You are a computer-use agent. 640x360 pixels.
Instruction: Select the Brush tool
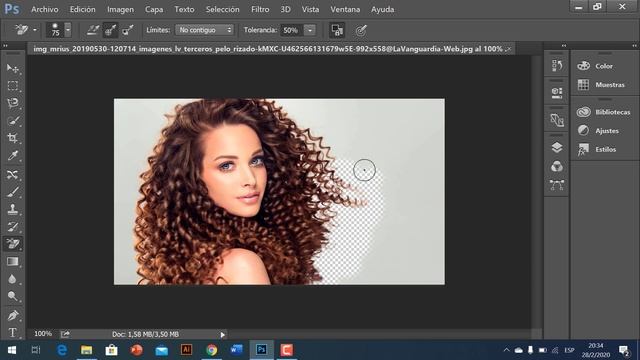point(13,192)
